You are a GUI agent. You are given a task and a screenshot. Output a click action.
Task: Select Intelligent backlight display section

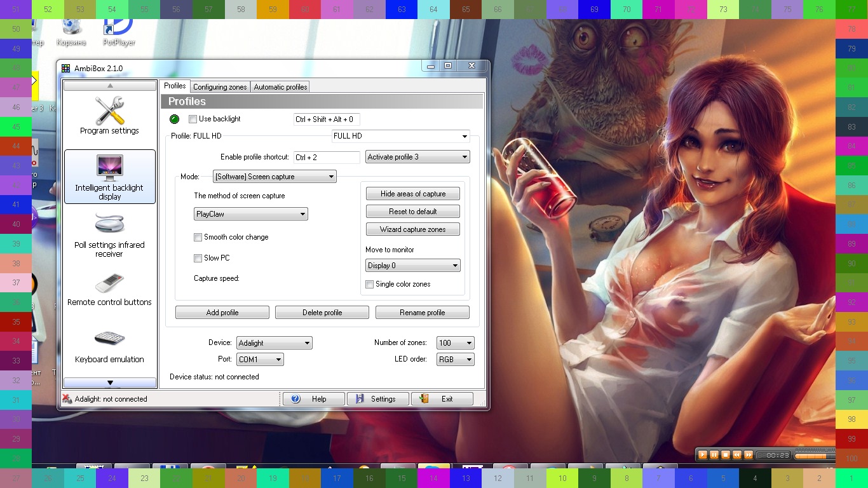(109, 177)
